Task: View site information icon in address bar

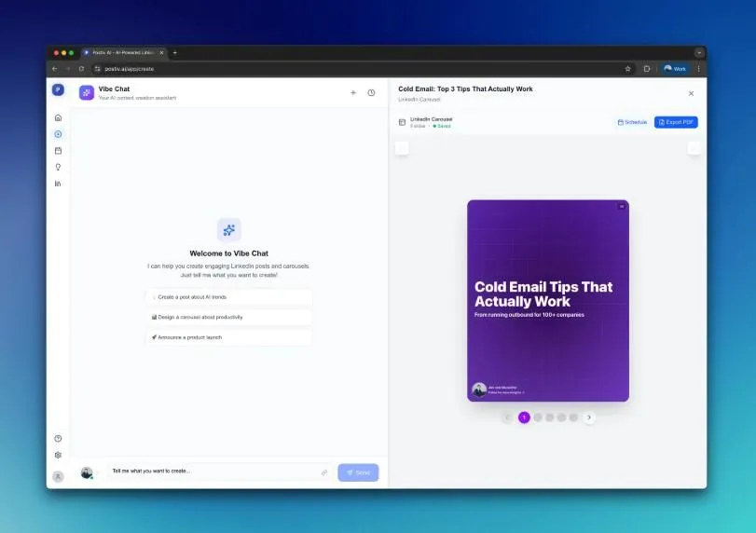Action: [98, 69]
